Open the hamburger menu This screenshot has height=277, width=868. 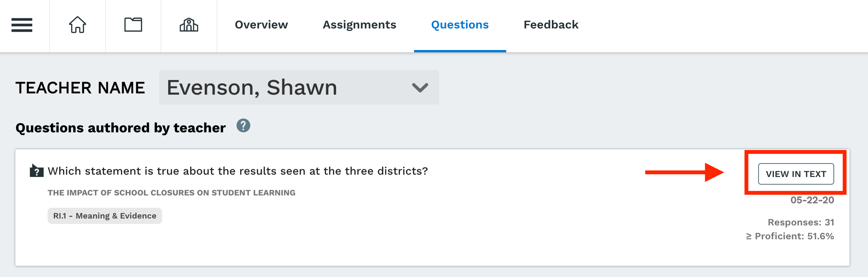pos(22,25)
